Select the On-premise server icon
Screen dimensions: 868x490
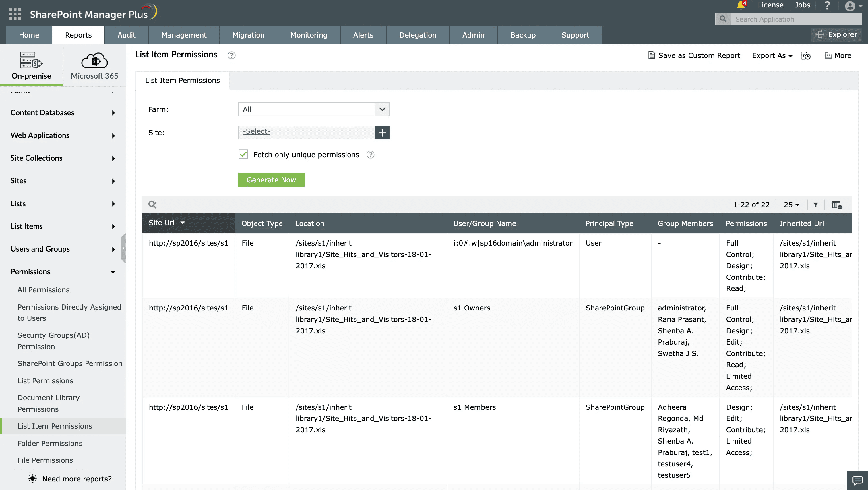[x=31, y=61]
